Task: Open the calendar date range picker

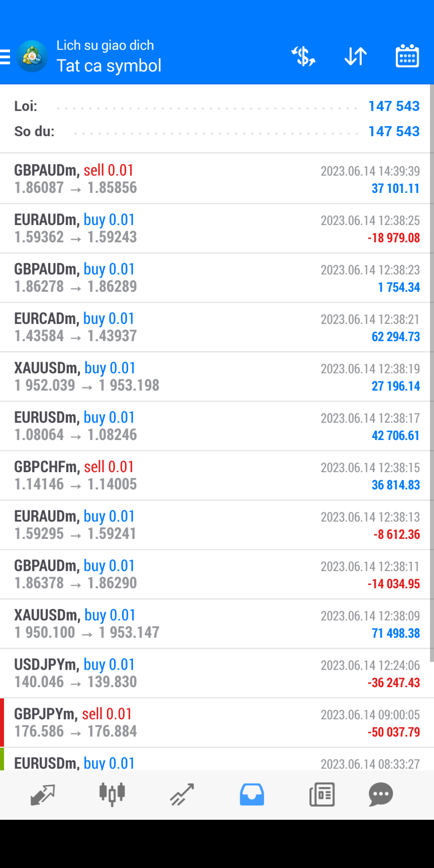Action: click(x=407, y=56)
